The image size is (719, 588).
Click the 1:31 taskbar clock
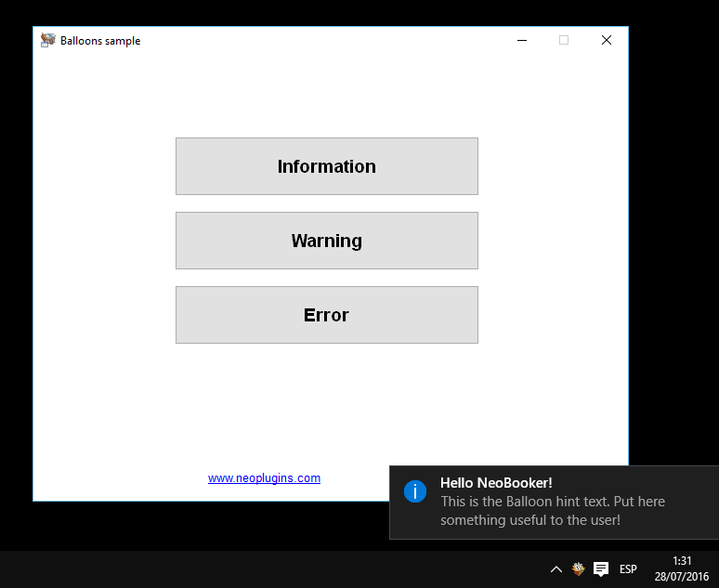tap(682, 561)
